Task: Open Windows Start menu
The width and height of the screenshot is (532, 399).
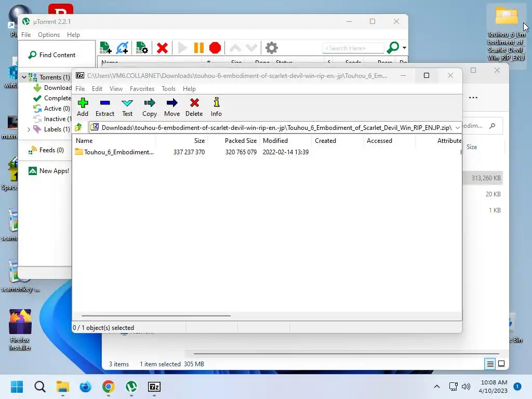Action: tap(17, 387)
